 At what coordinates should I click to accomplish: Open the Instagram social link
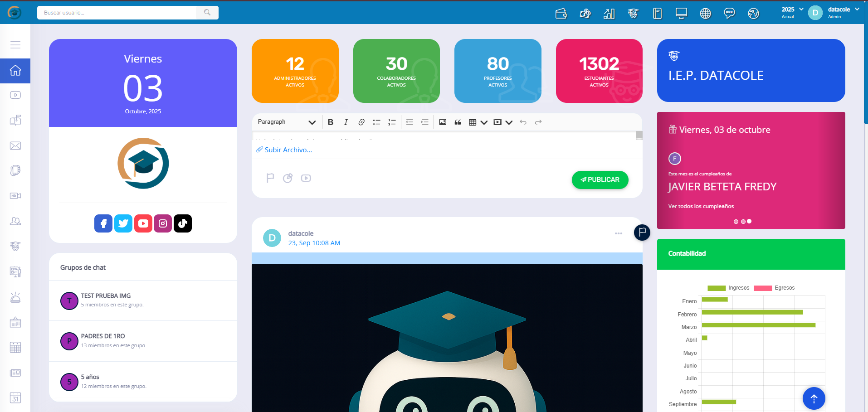163,223
